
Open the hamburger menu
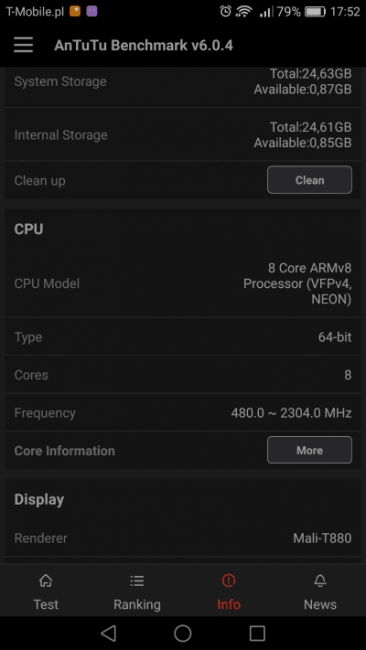23,45
